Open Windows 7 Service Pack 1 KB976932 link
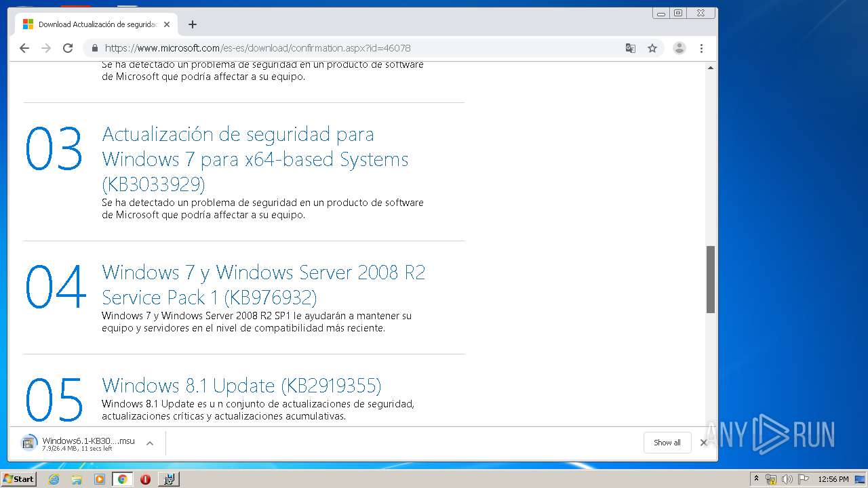The width and height of the screenshot is (868, 488). (x=264, y=285)
